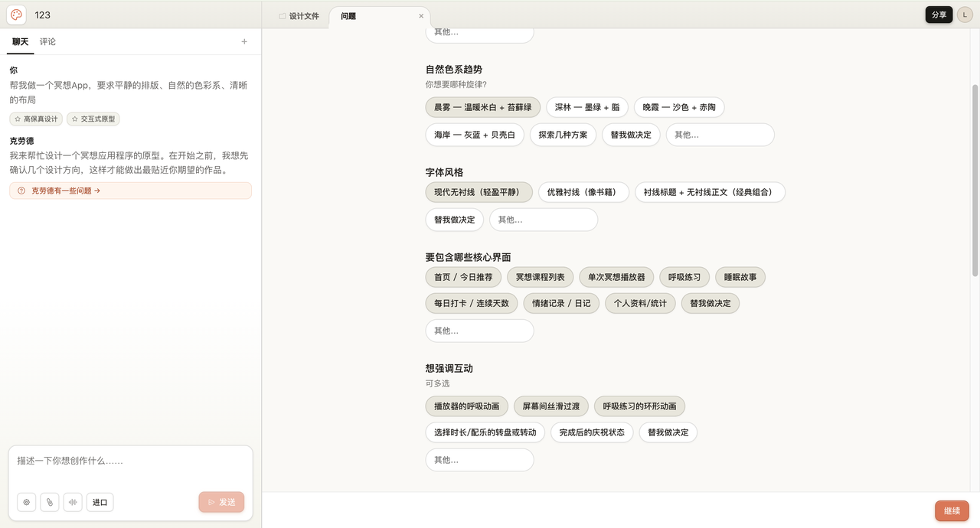Select the 探索几种方案 option
The width and height of the screenshot is (980, 528).
(x=563, y=135)
